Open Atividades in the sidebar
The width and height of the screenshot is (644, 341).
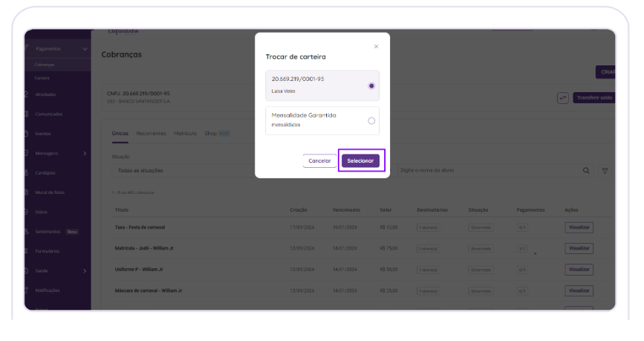pos(45,94)
